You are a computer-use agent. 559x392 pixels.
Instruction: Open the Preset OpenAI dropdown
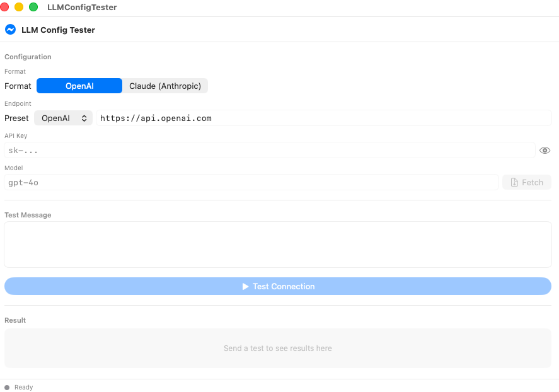64,118
